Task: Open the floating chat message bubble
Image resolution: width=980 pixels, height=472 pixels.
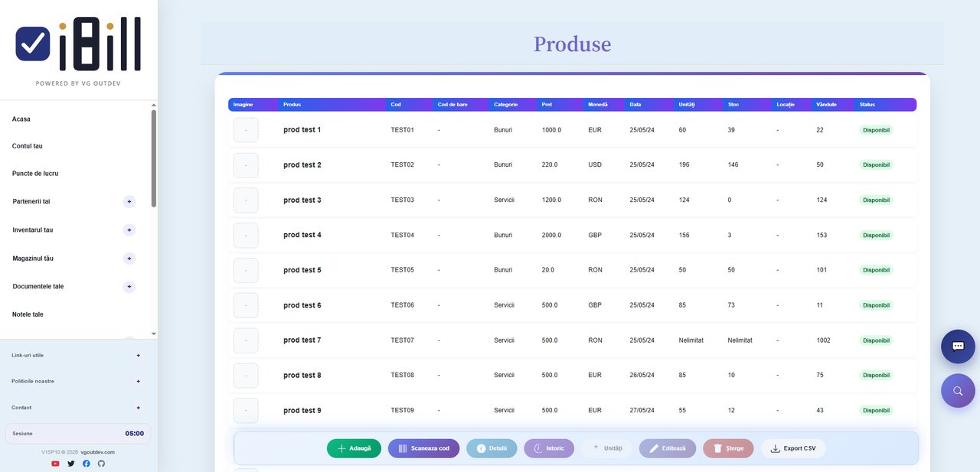Action: point(958,346)
